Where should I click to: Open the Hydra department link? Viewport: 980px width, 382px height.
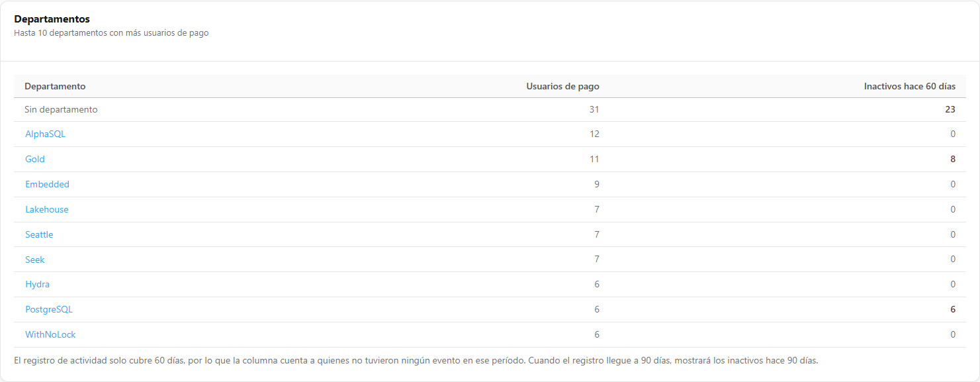pyautogui.click(x=37, y=284)
